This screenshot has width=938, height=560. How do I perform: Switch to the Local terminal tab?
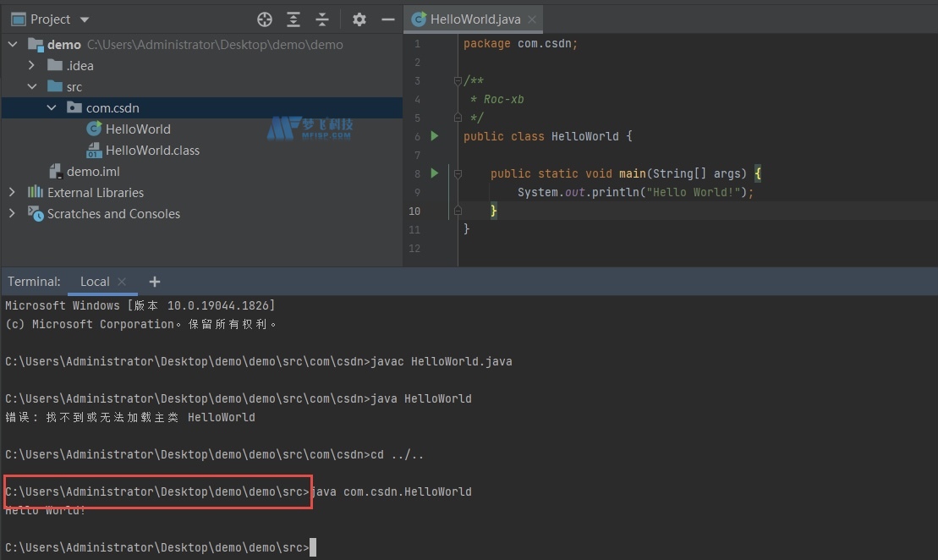click(x=95, y=282)
